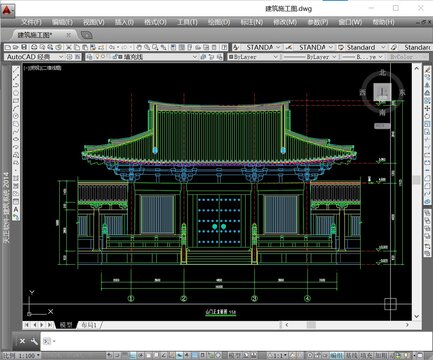Select the Pan hand tool
The image size is (433, 360).
(139, 47)
